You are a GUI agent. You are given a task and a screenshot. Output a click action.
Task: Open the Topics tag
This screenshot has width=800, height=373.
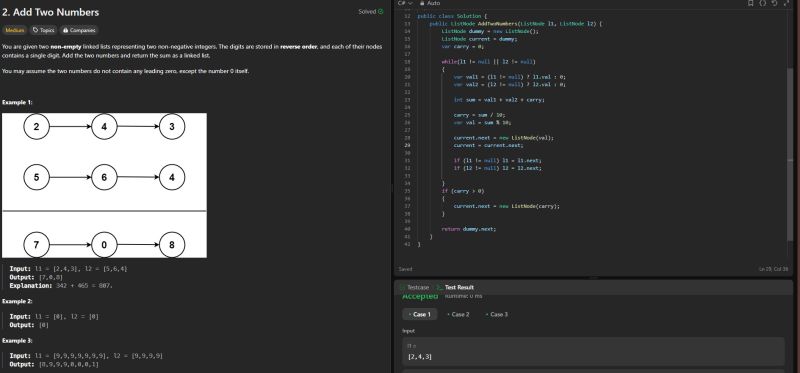tap(43, 30)
